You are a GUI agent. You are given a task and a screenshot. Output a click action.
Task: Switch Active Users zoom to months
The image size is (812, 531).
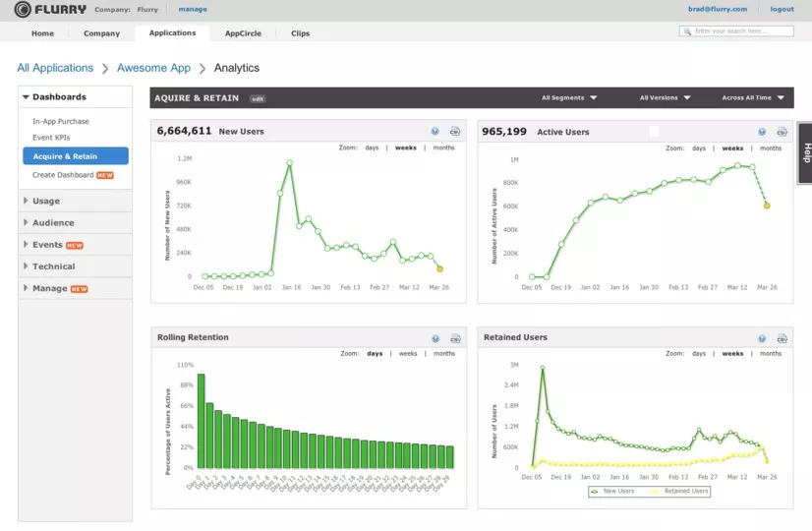point(771,148)
